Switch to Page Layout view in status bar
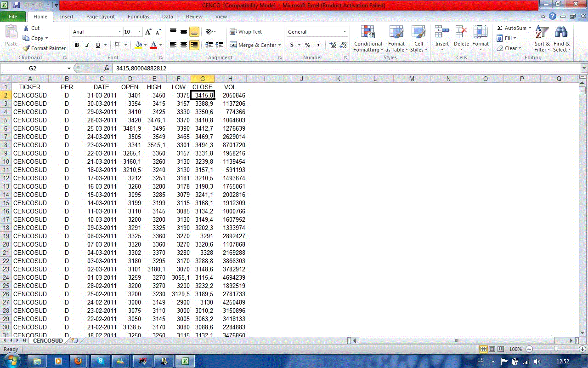This screenshot has height=368, width=588. point(492,349)
